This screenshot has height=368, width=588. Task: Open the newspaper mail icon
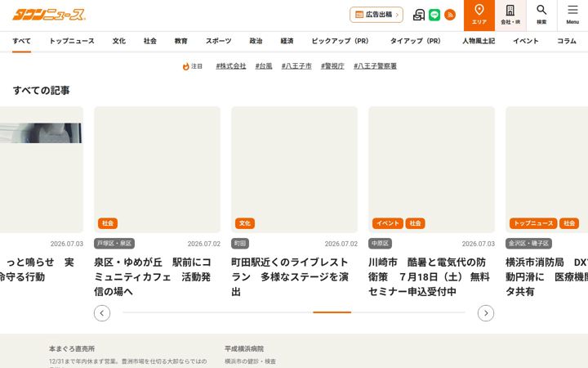418,15
